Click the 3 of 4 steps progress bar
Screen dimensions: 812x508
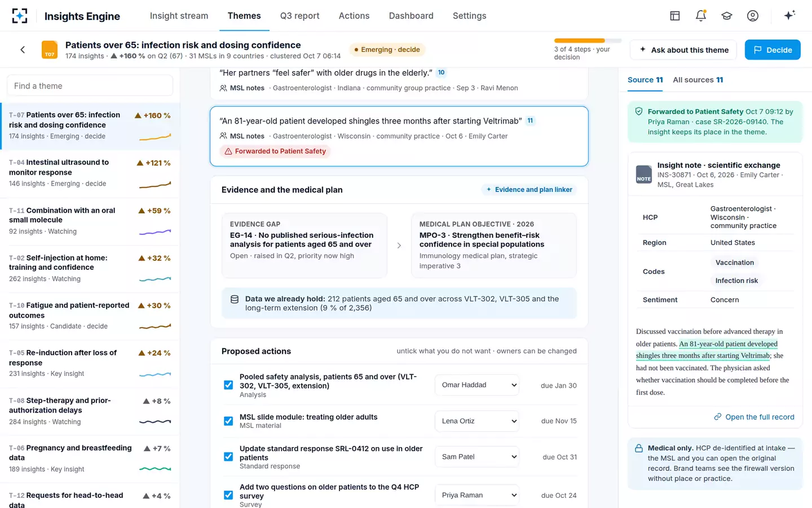(x=588, y=41)
